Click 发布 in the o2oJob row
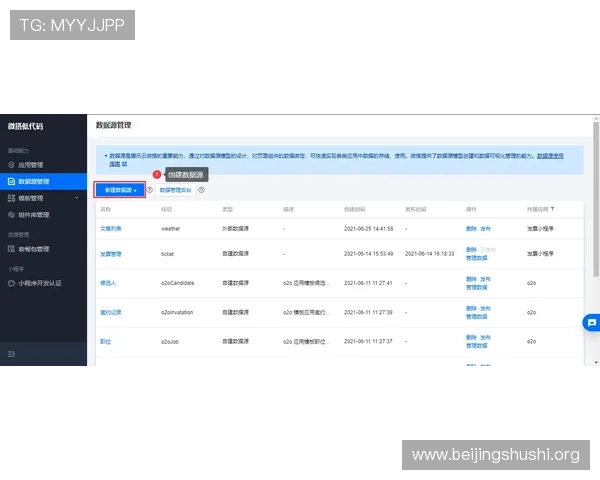This screenshot has height=480, width=600. (x=485, y=337)
